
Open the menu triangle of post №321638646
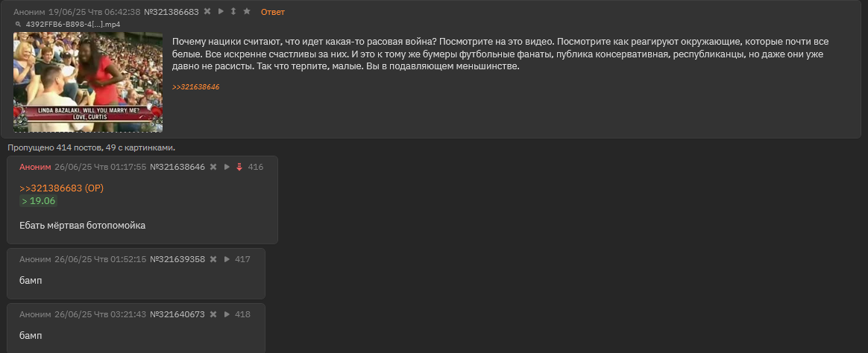pos(227,167)
